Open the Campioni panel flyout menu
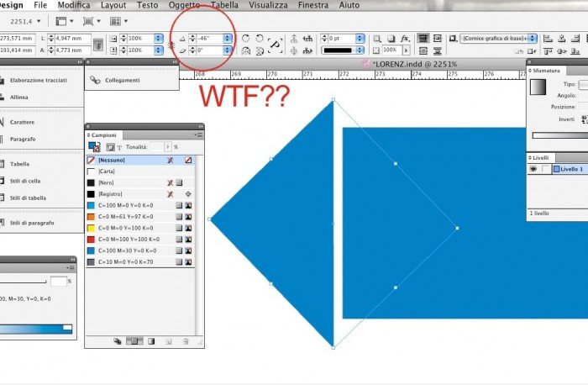Image resolution: width=588 pixels, height=385 pixels. [198, 135]
